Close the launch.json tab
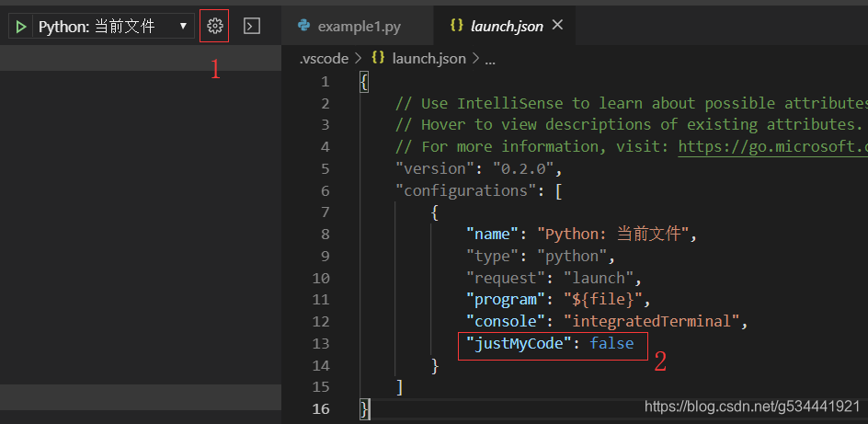 pyautogui.click(x=558, y=25)
